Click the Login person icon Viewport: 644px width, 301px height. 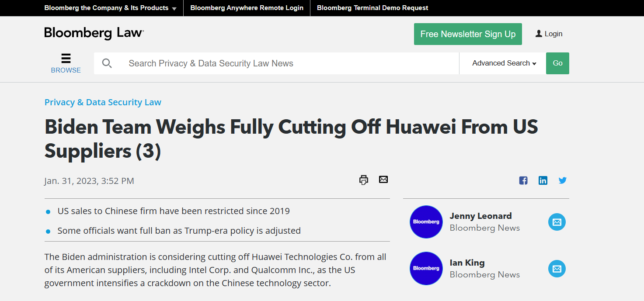pos(539,34)
